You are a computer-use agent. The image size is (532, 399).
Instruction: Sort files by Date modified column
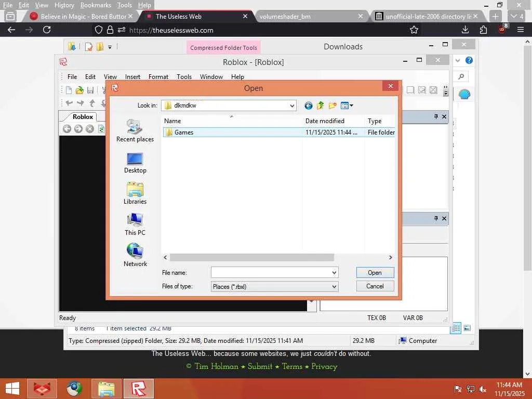334,121
